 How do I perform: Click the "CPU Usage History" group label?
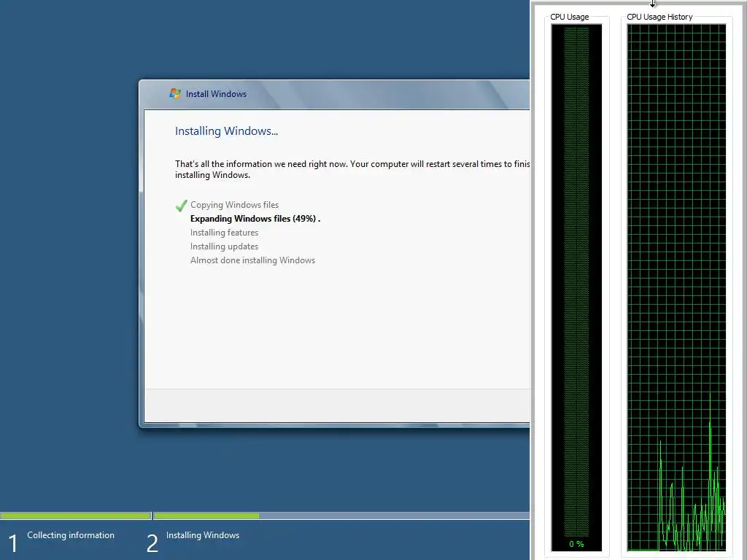pos(659,17)
